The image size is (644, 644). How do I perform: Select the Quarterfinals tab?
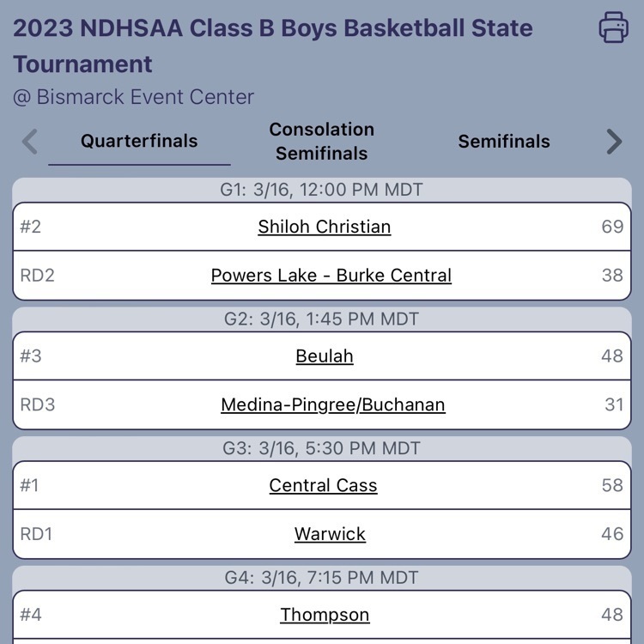click(139, 142)
